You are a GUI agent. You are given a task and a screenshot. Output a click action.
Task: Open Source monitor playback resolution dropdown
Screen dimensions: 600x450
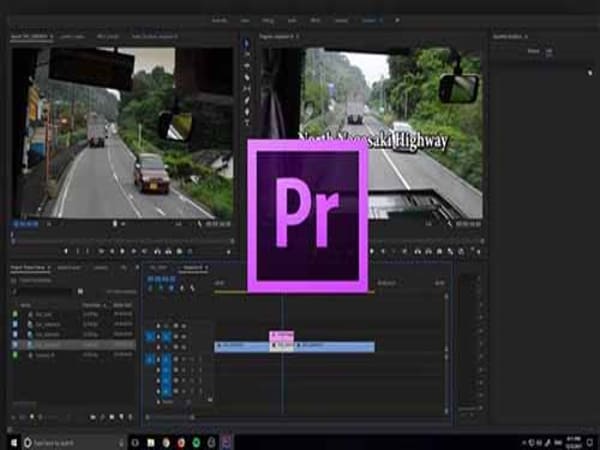tap(179, 224)
